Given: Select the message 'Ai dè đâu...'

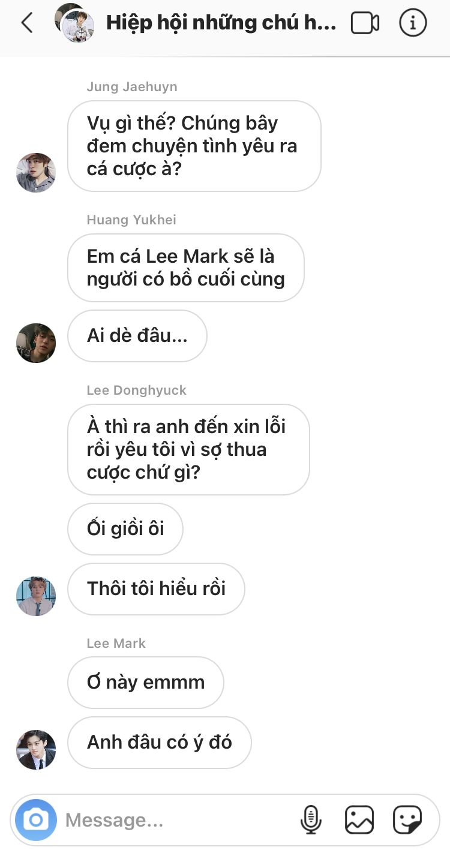Looking at the screenshot, I should pos(137,336).
